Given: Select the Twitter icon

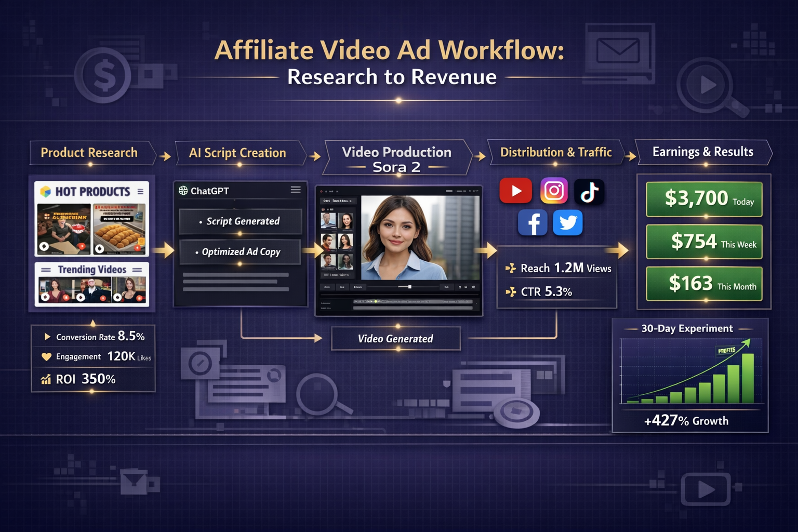Looking at the screenshot, I should (x=568, y=222).
